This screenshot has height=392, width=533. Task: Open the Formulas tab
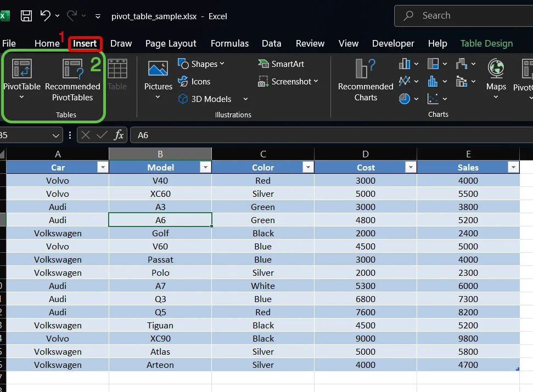[x=230, y=43]
